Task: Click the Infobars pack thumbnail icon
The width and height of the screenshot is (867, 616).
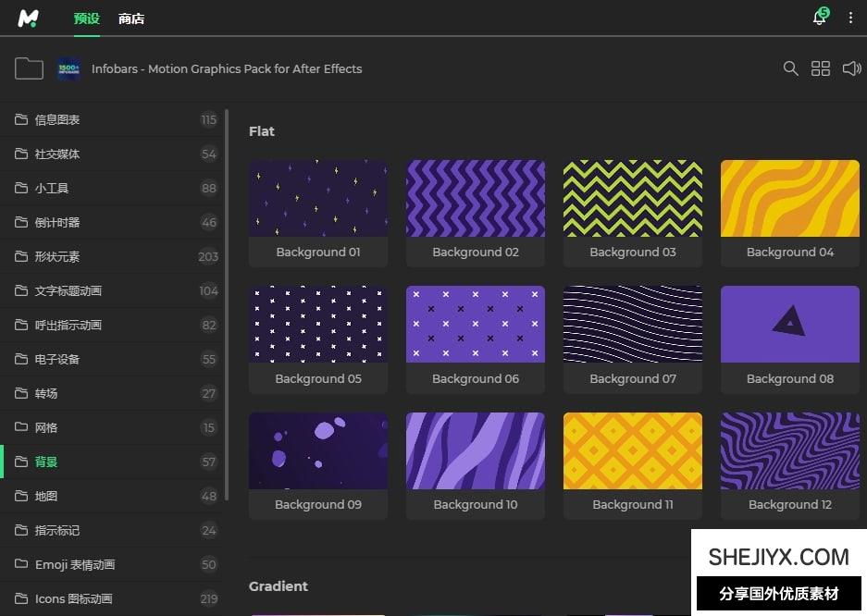Action: coord(68,68)
